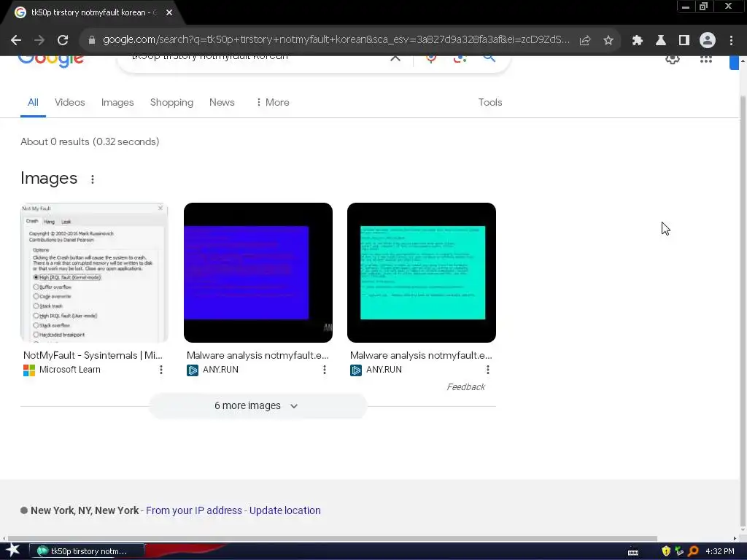Open options for second ANY.RUN result
747x560 pixels.
(x=488, y=370)
